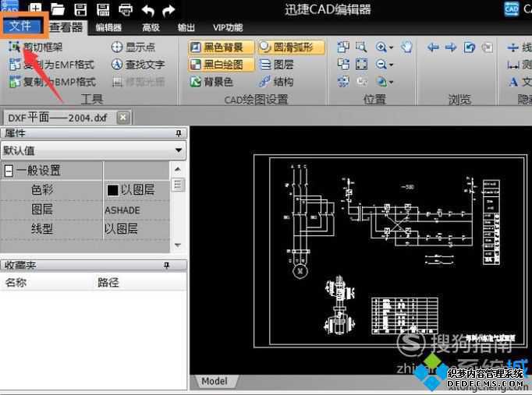
Task: Click the 图层 ASHADE value
Action: (122, 210)
